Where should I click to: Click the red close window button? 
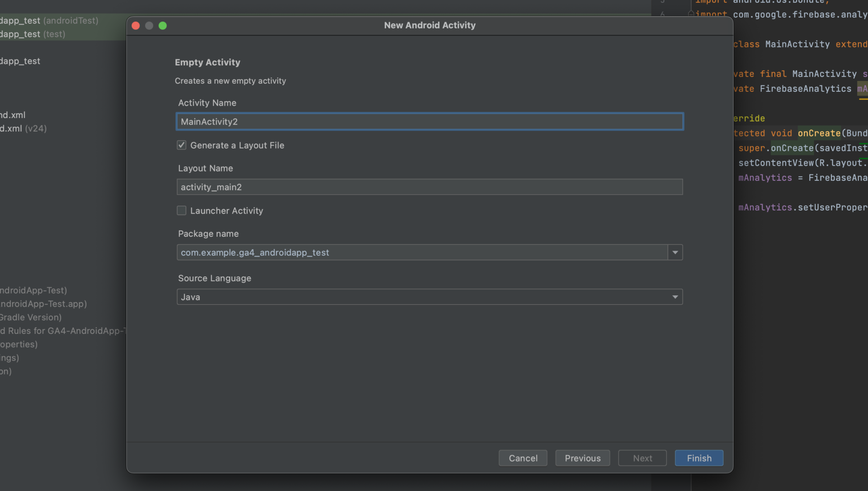click(136, 26)
